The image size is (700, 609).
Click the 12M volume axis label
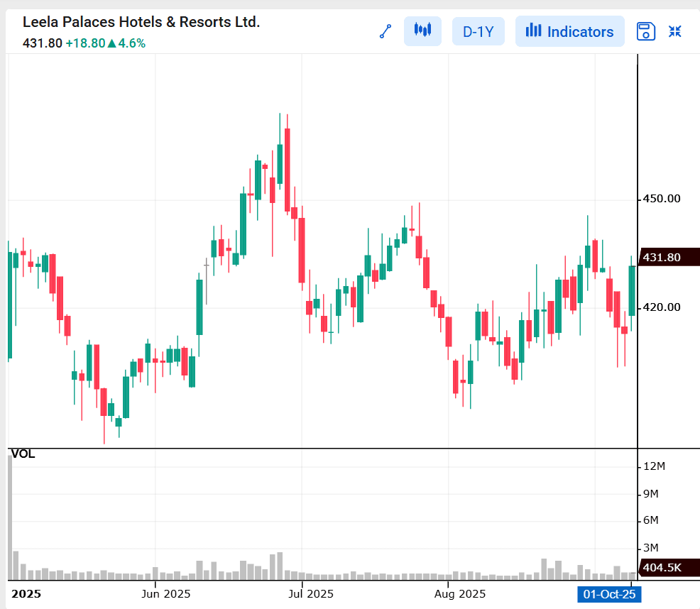coord(654,466)
